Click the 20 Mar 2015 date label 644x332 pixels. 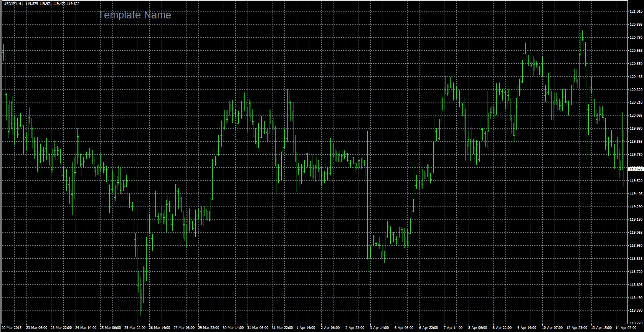[x=12, y=328]
